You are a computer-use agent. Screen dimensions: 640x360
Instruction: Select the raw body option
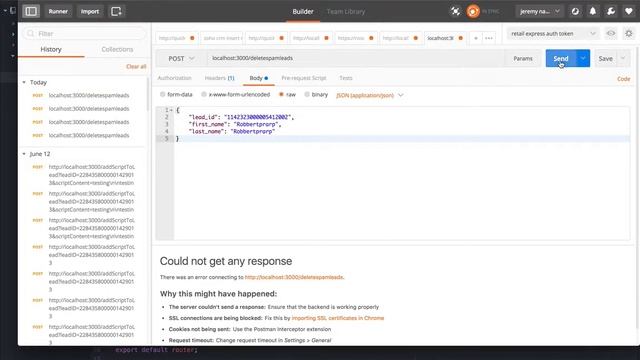click(281, 94)
